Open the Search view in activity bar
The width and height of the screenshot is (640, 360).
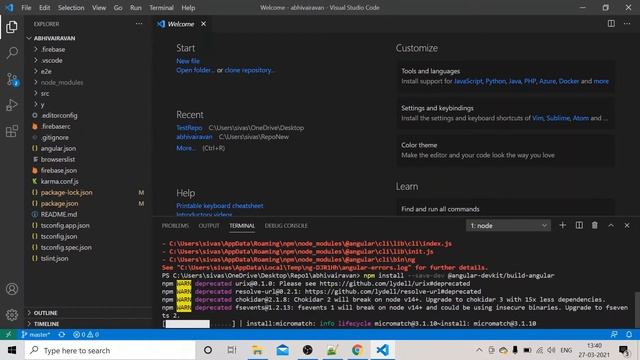click(12, 53)
